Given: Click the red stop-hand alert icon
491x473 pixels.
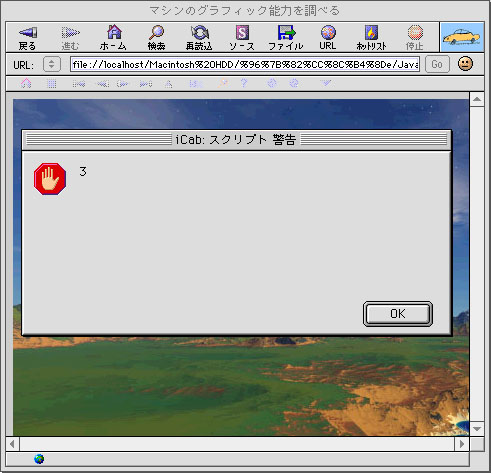Looking at the screenshot, I should coord(50,179).
